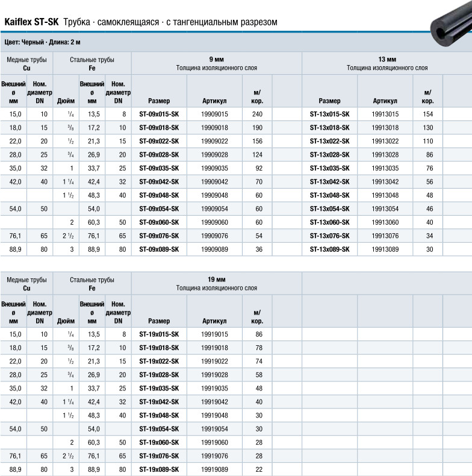
Task: Click size ST-09x076-SK
Action: 159,236
